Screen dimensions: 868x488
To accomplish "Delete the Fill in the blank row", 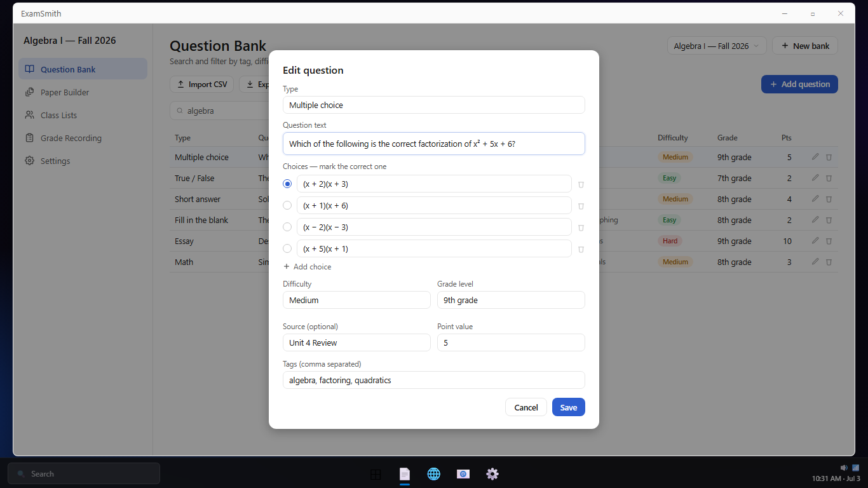I will (829, 220).
